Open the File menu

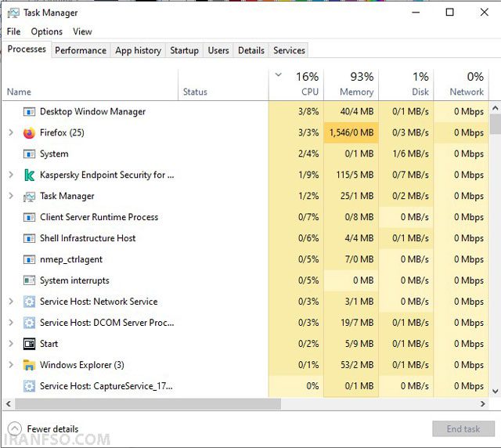[x=13, y=31]
